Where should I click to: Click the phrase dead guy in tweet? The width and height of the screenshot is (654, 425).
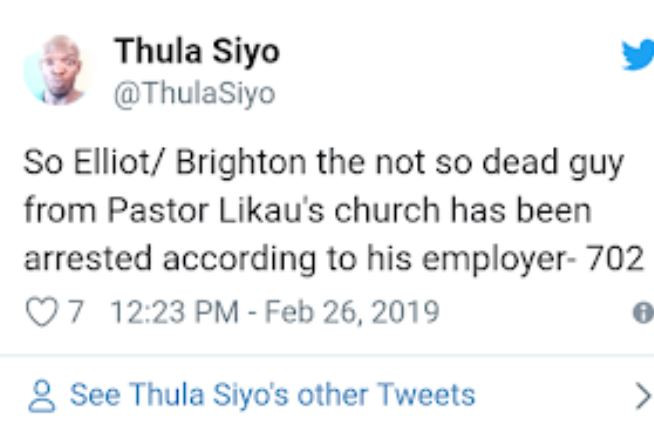(557, 163)
